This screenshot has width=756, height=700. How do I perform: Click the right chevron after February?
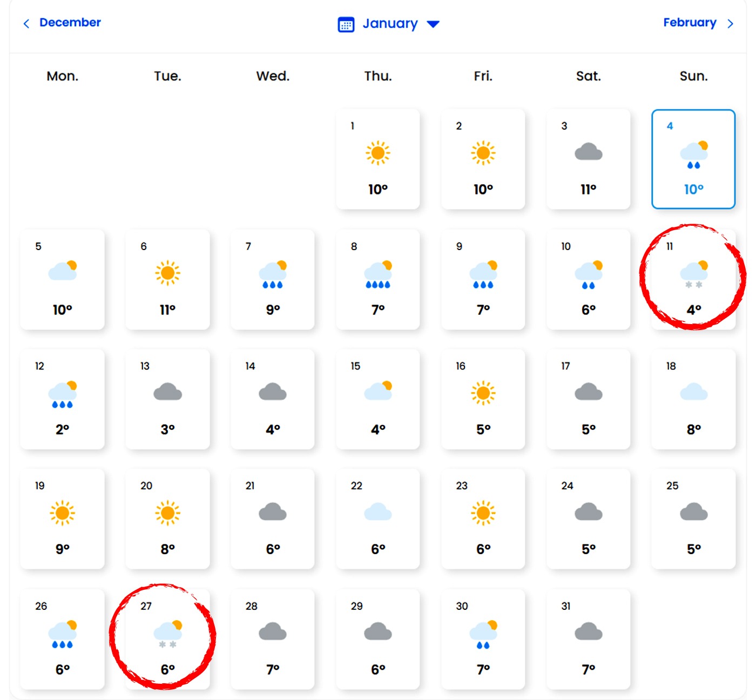[730, 24]
